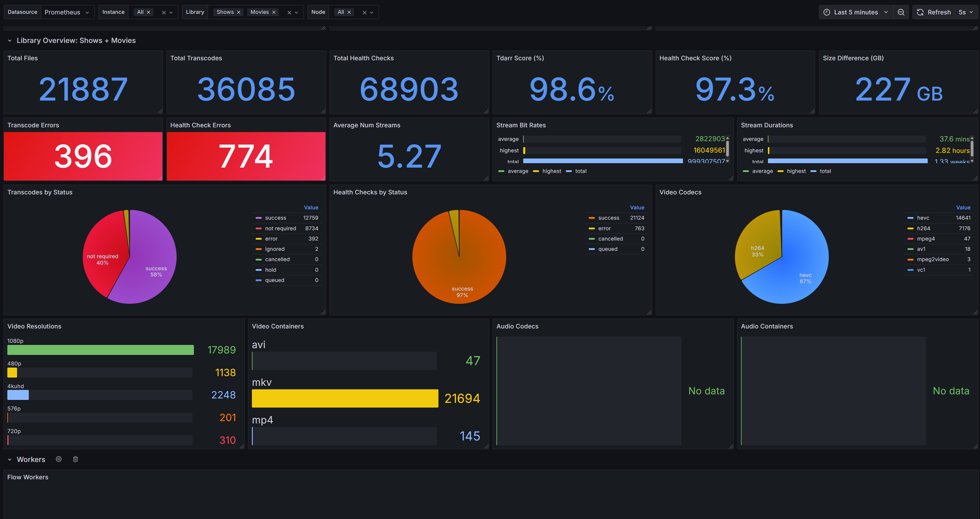Toggle the 'not required' legend series
The image size is (980, 519).
tap(280, 228)
